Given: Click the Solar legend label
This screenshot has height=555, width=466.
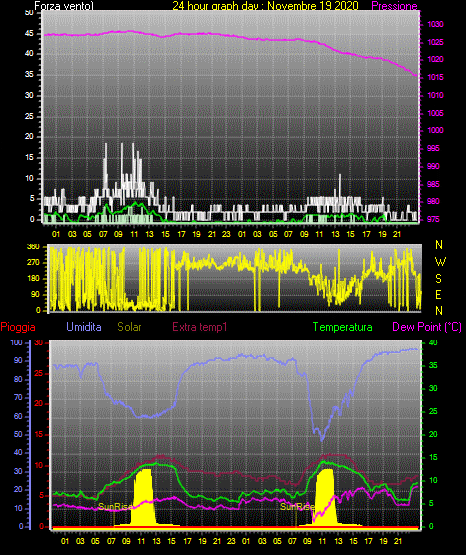Looking at the screenshot, I should pyautogui.click(x=130, y=327).
